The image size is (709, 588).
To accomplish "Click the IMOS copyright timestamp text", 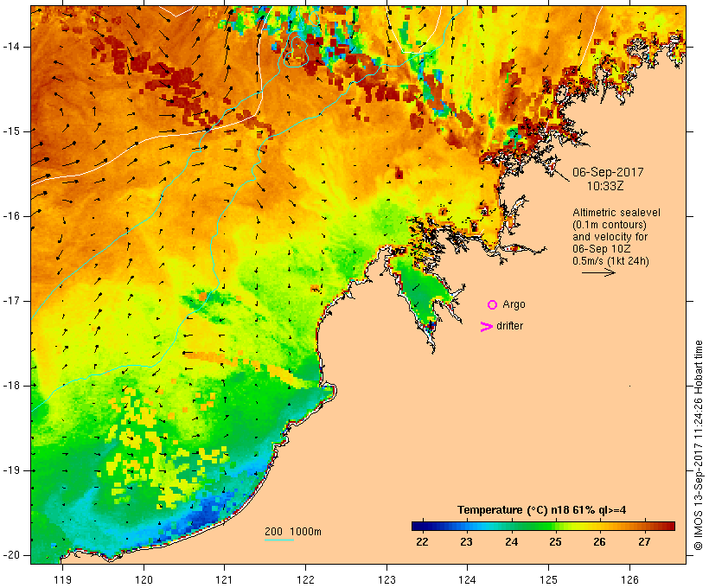I will click(698, 445).
